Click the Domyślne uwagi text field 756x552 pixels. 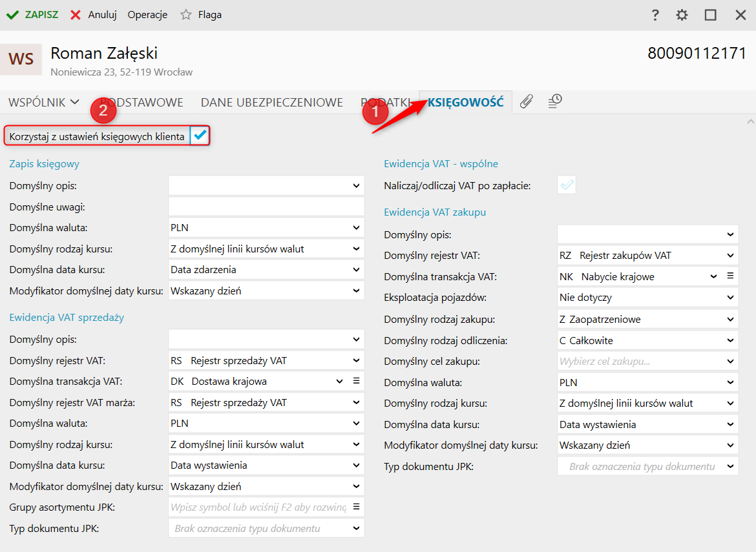pyautogui.click(x=266, y=207)
